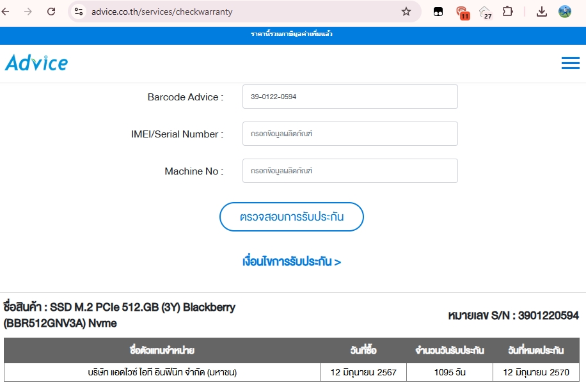Go forward to next page
The width and height of the screenshot is (586, 392).
(x=28, y=12)
